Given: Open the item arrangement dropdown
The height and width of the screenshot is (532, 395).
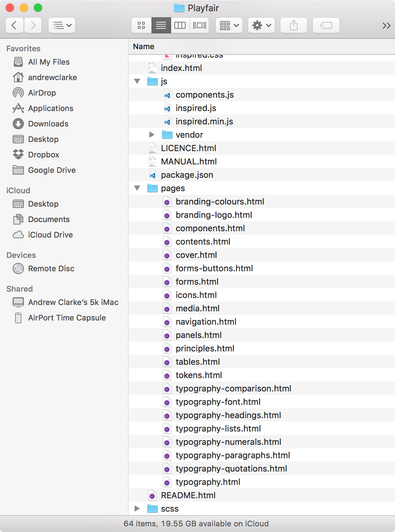Looking at the screenshot, I should (229, 26).
